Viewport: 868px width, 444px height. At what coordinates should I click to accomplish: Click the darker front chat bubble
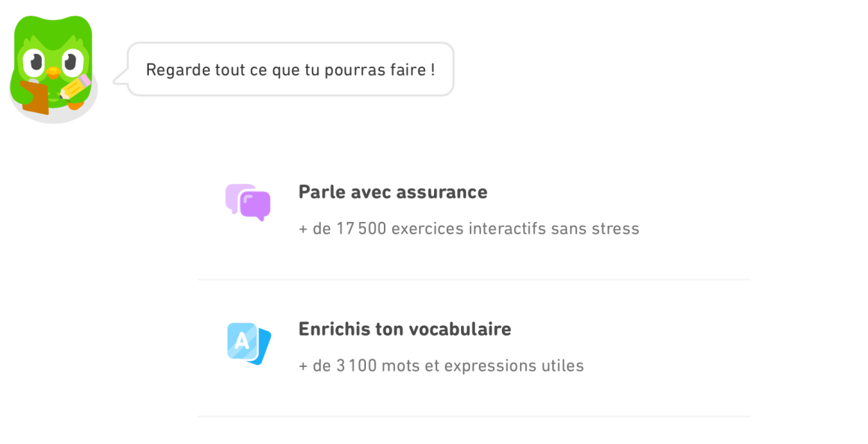coord(256,205)
